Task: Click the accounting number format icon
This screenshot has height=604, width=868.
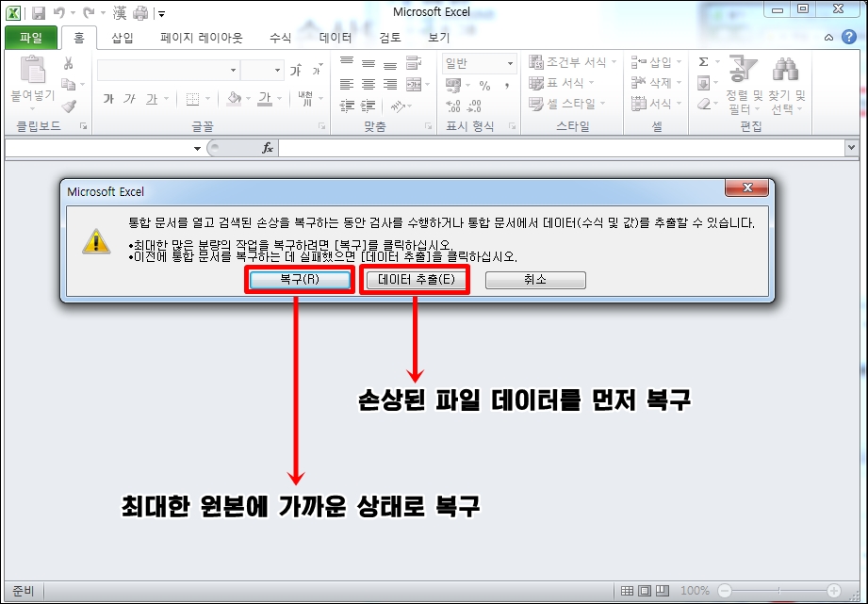Action: click(453, 85)
